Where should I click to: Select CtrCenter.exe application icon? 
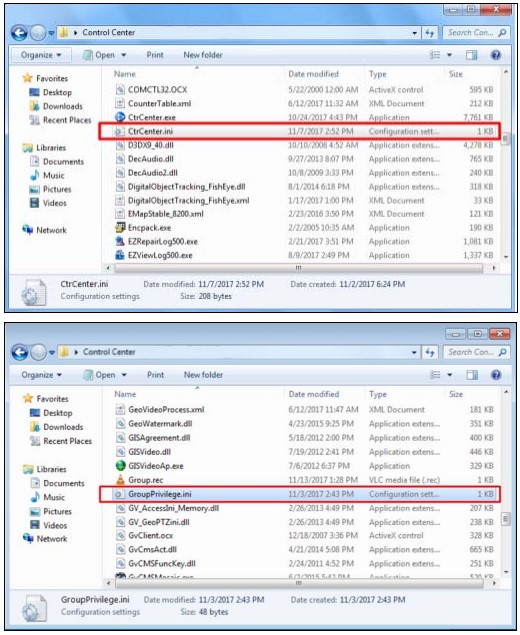pos(120,117)
